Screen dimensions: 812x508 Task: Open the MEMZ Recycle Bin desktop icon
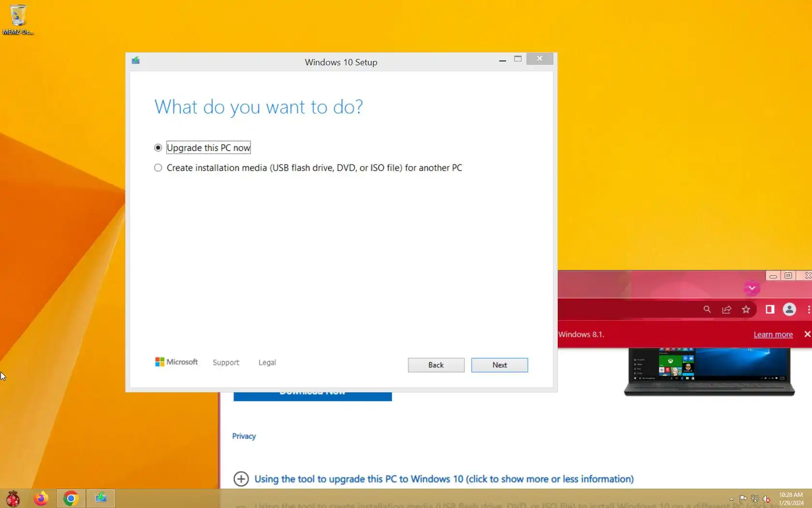tap(18, 20)
